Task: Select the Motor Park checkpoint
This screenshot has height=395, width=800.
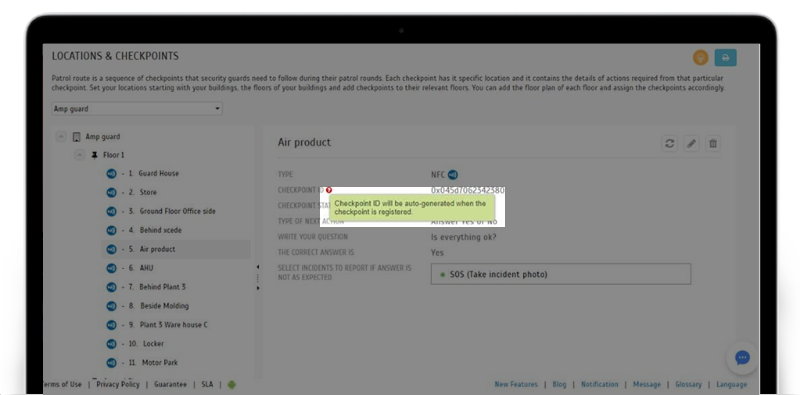Action: pos(160,362)
